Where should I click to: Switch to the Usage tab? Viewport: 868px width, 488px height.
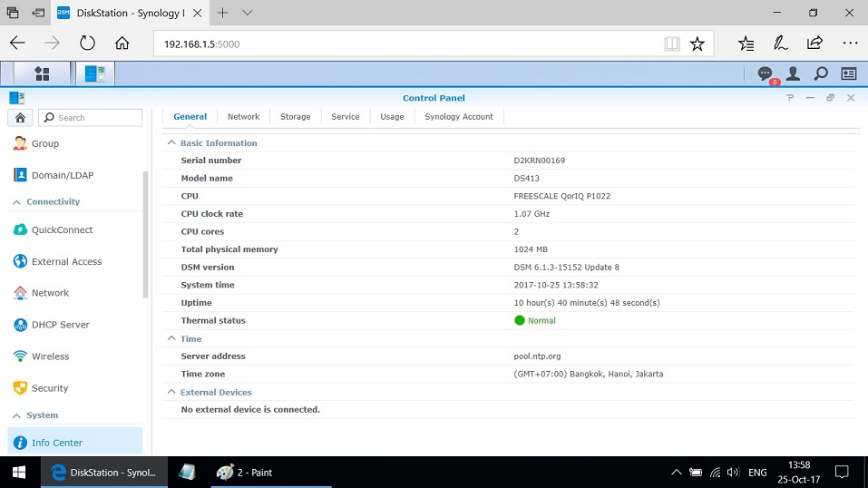[392, 116]
